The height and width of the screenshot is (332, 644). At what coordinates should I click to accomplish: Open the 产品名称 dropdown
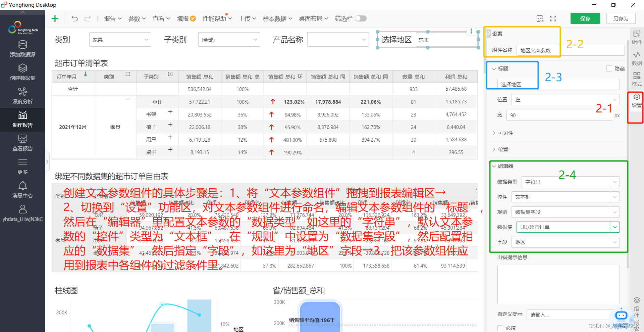coord(338,40)
